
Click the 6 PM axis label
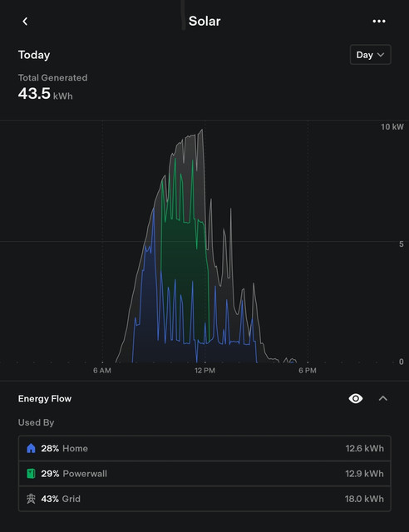[308, 371]
